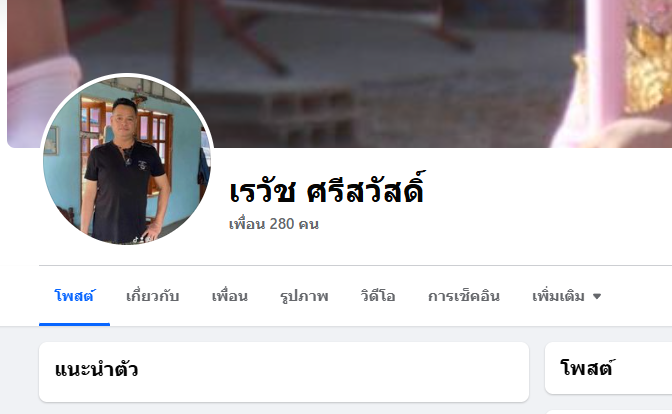Click the โพสต์ heading in the right card
Viewport: 672px width, 414px height.
pos(587,368)
